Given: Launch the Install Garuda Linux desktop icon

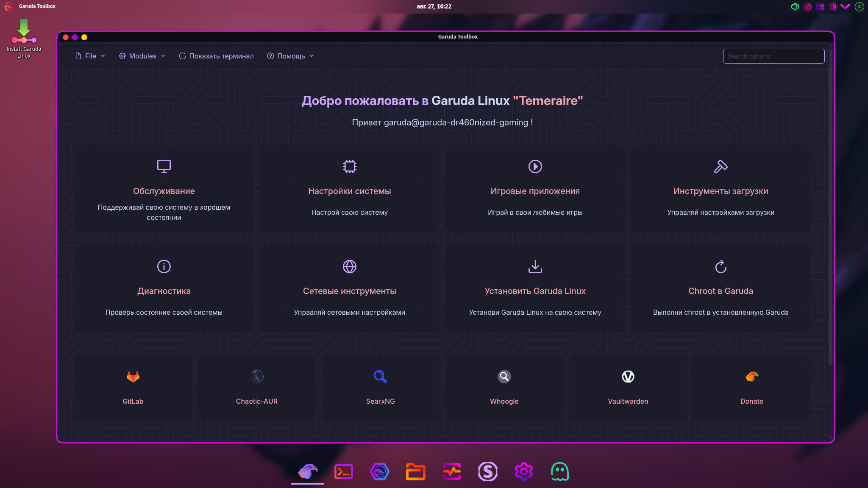Looking at the screenshot, I should point(24,38).
